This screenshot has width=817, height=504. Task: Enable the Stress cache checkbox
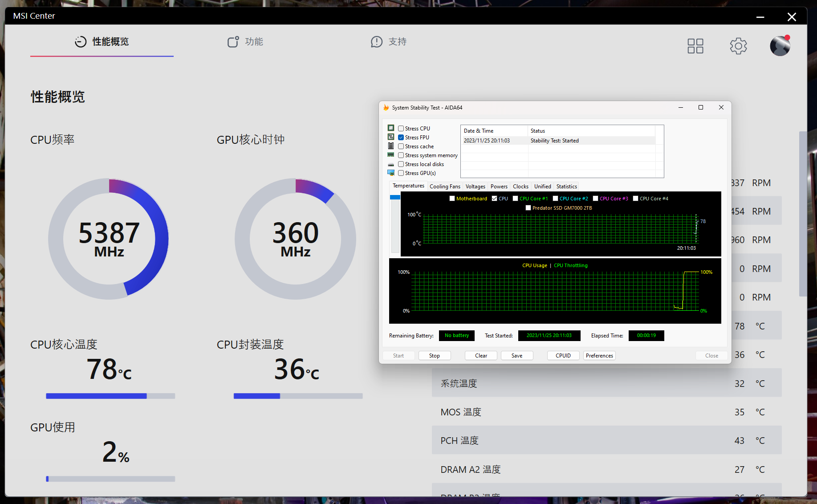click(401, 146)
